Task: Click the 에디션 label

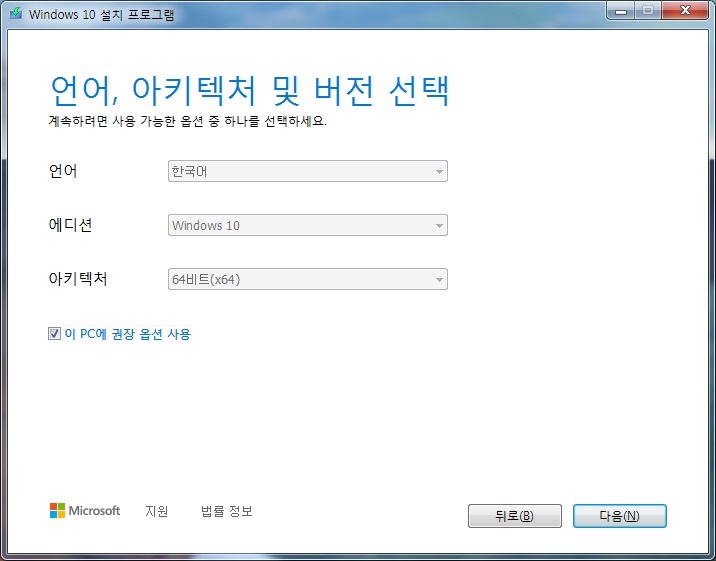Action: pyautogui.click(x=70, y=225)
